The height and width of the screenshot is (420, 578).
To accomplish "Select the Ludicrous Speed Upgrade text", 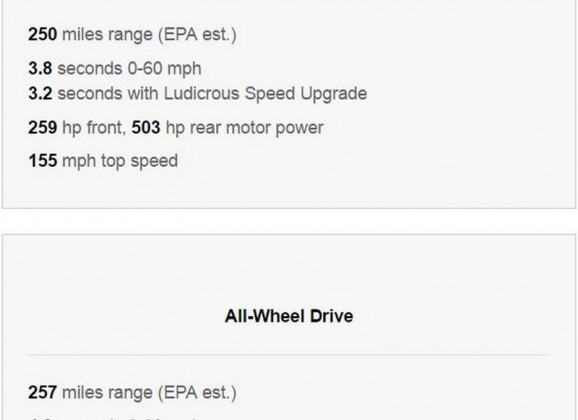I will click(265, 94).
